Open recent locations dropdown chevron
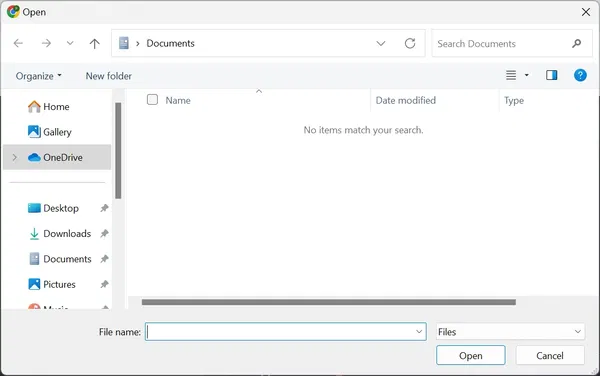This screenshot has width=600, height=376. point(70,43)
